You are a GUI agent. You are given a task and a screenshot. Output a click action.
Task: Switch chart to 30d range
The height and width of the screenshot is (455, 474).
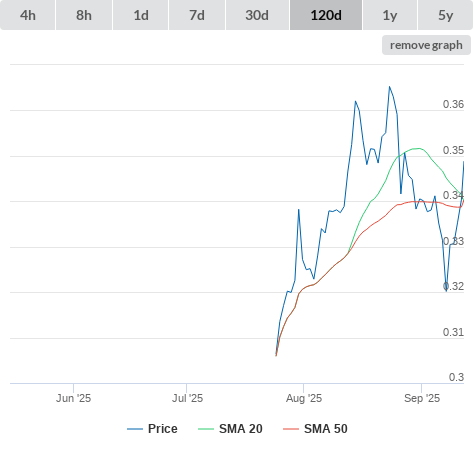click(257, 15)
